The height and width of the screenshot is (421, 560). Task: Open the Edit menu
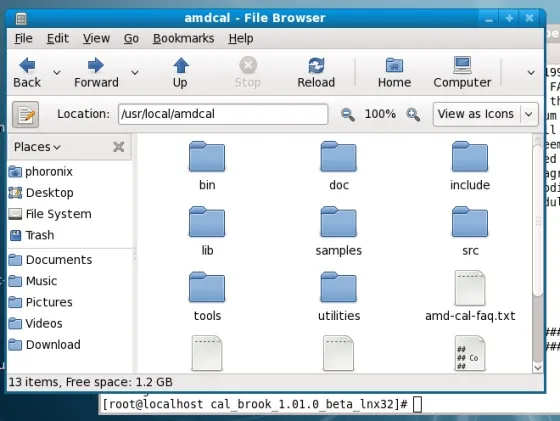click(58, 39)
